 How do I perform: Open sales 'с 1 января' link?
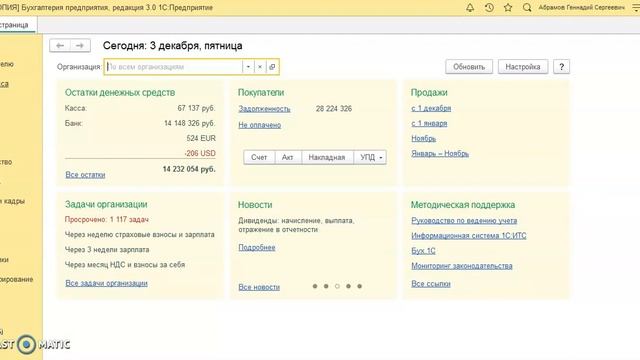pos(429,123)
